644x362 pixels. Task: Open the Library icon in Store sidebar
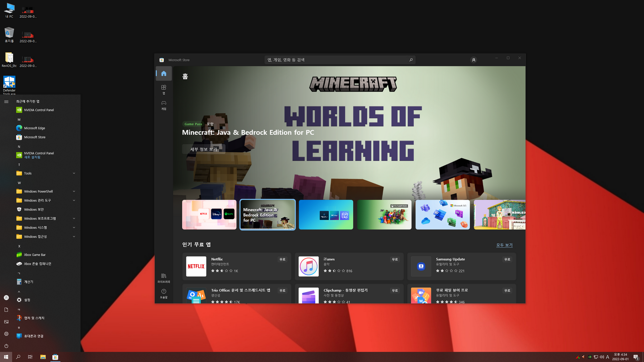tap(164, 278)
